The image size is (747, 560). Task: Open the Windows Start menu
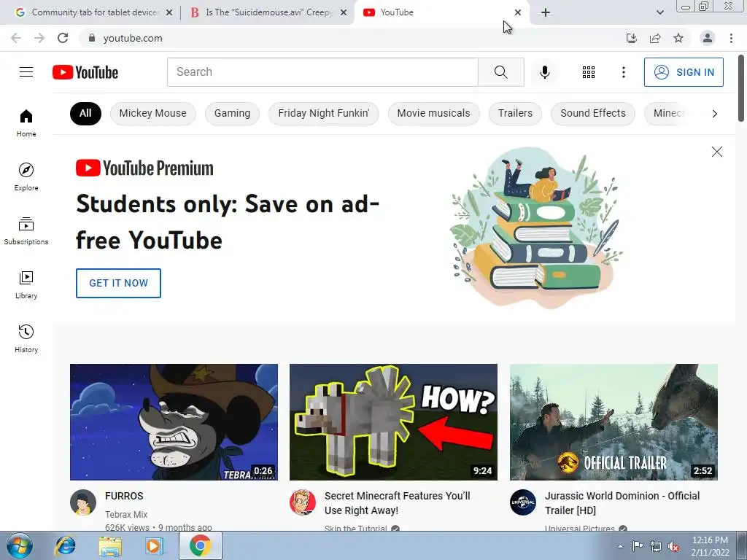pos(20,546)
